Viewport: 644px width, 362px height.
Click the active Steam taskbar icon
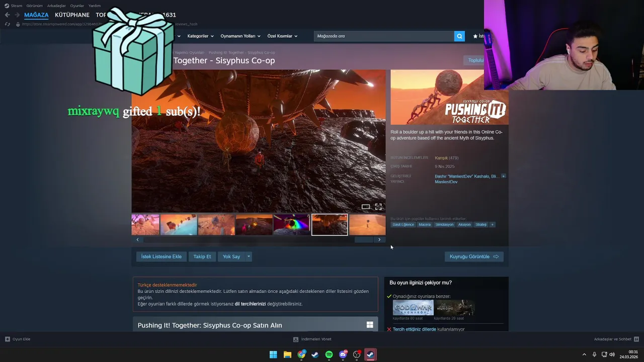370,354
